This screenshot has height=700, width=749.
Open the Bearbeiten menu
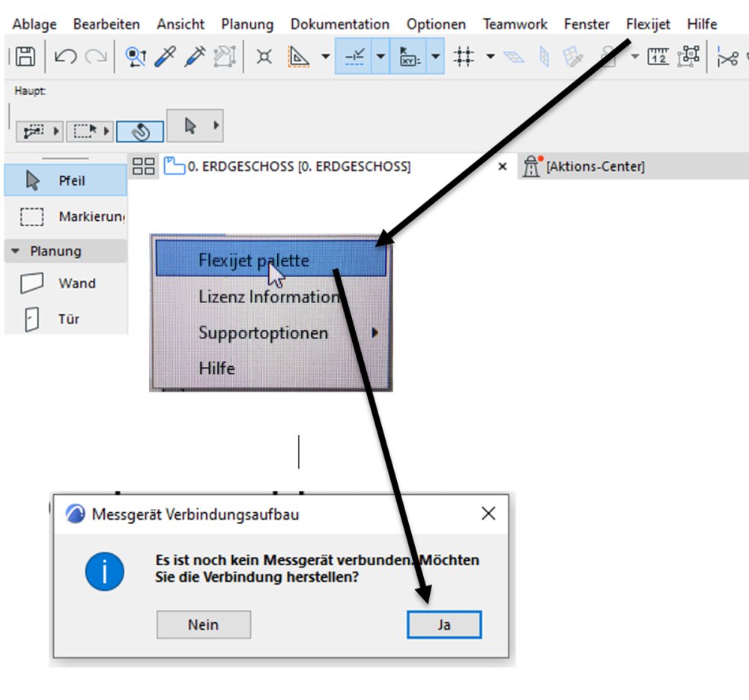coord(106,24)
